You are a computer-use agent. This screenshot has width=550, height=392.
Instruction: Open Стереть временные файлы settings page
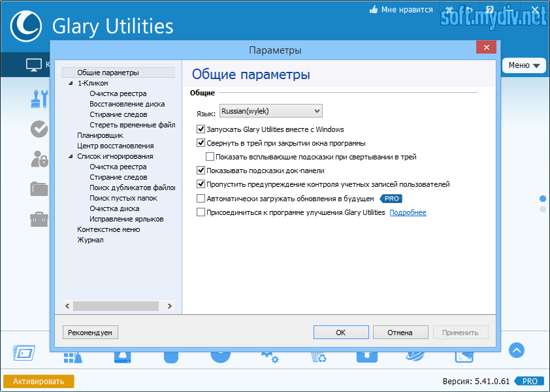coord(132,125)
